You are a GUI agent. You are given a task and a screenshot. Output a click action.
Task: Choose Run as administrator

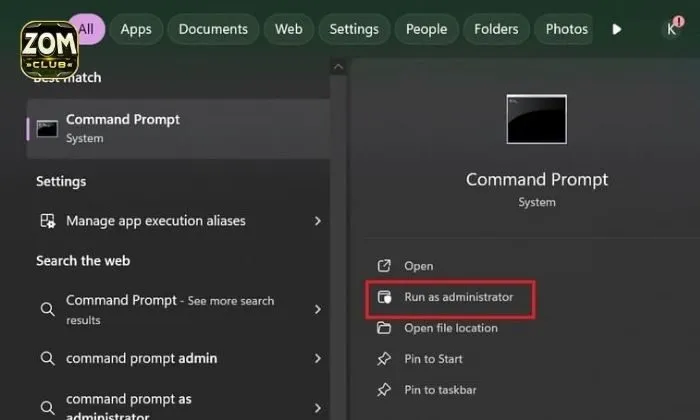(458, 297)
